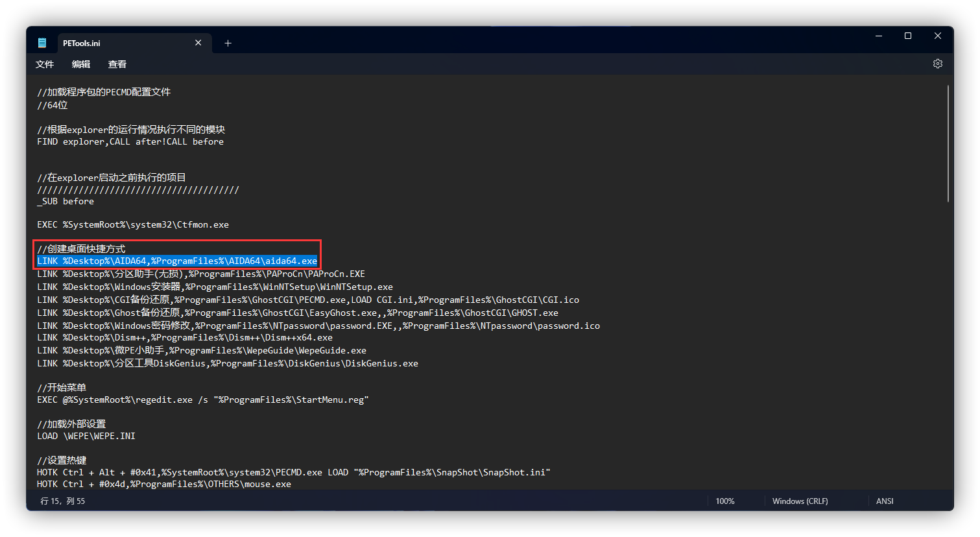This screenshot has height=537, width=980.
Task: Close the PETools.ini tab
Action: 198,43
